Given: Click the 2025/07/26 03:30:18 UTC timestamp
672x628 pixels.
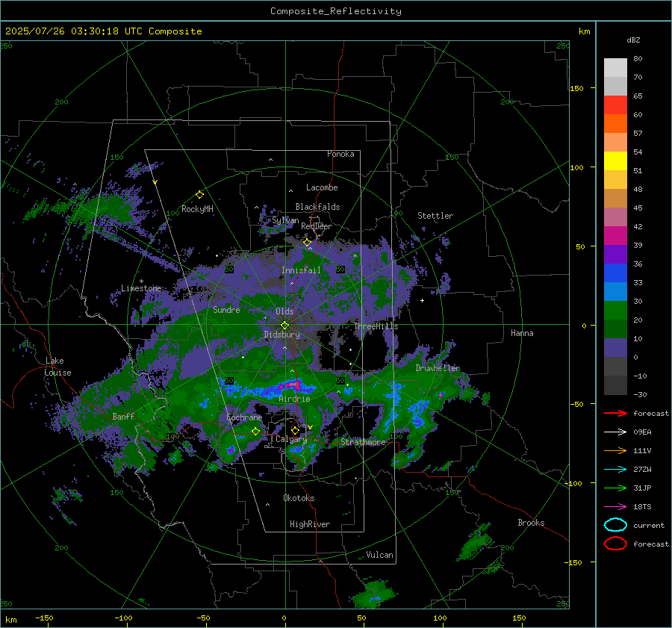Looking at the screenshot, I should coord(104,31).
